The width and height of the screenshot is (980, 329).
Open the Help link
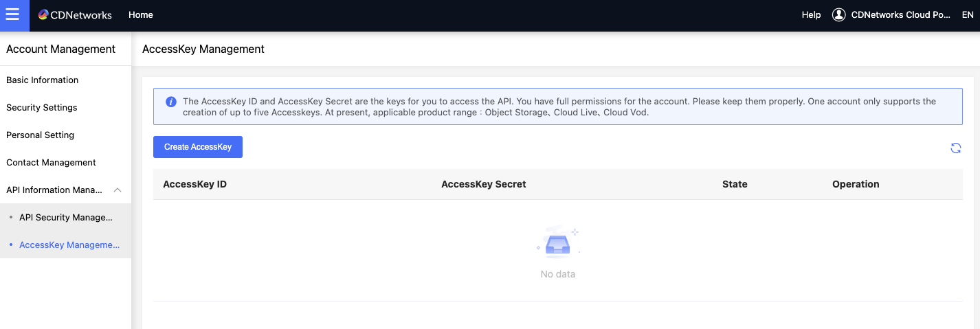(x=811, y=15)
